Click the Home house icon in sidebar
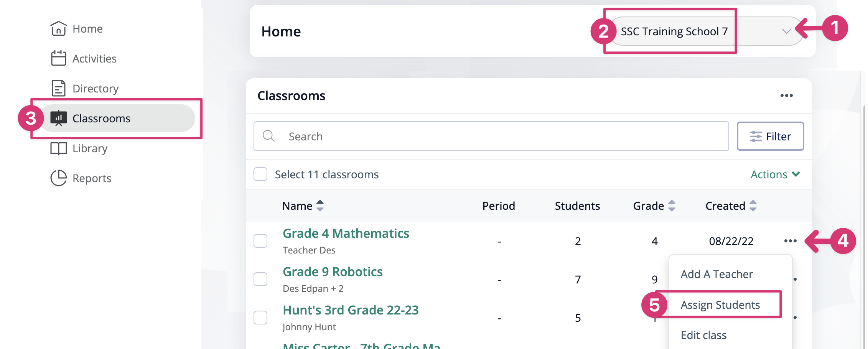 (x=58, y=29)
